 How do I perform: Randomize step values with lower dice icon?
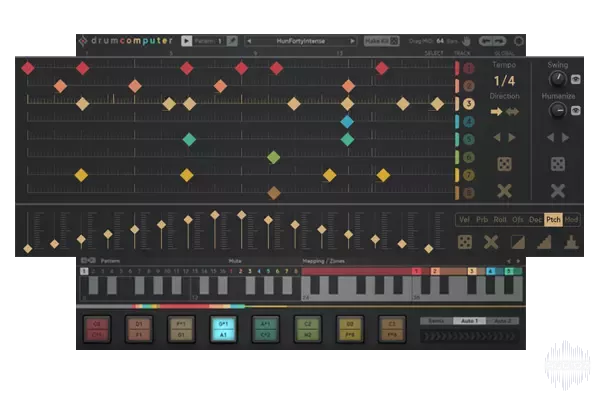coord(465,242)
